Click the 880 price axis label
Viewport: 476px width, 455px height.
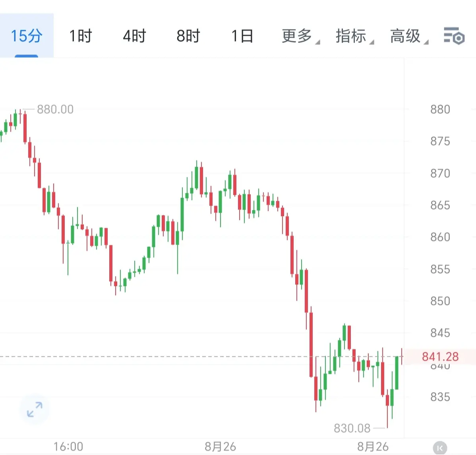[x=440, y=109]
